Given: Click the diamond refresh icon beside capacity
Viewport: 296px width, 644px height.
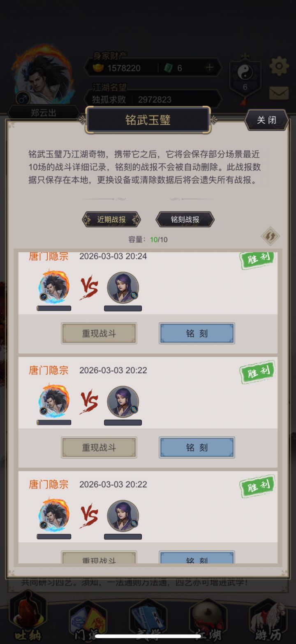Looking at the screenshot, I should coord(270,237).
